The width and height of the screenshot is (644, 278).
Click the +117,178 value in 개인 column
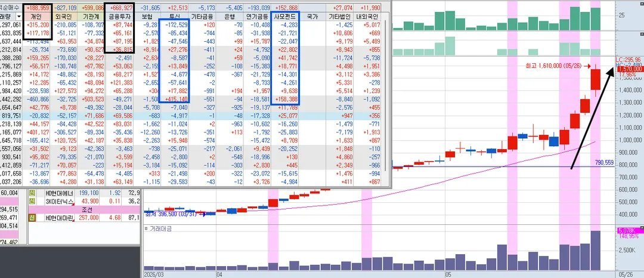click(38, 33)
